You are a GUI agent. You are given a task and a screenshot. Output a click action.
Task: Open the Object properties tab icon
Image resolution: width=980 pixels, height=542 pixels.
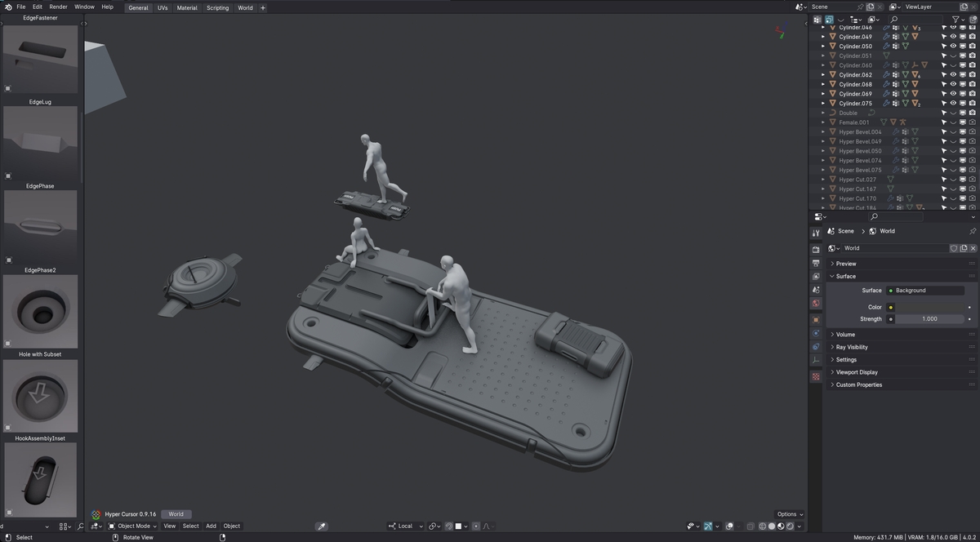tap(816, 320)
